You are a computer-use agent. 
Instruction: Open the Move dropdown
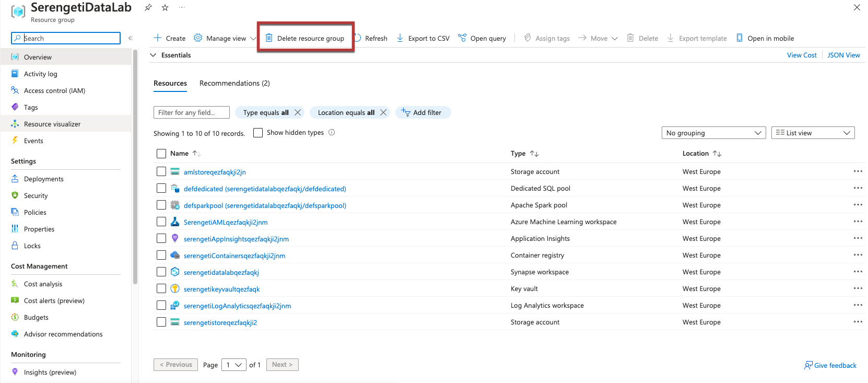point(598,38)
